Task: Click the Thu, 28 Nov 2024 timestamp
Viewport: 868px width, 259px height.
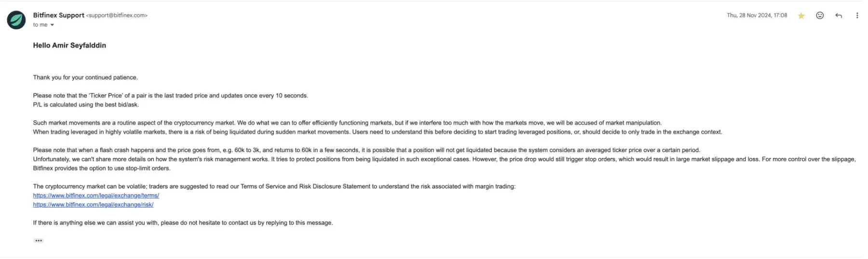Action: click(757, 15)
